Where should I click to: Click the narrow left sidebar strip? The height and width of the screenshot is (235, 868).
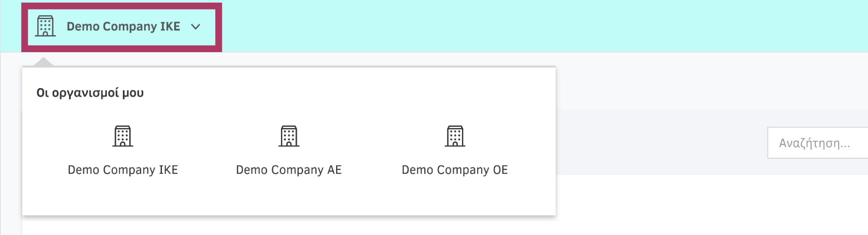pyautogui.click(x=11, y=143)
